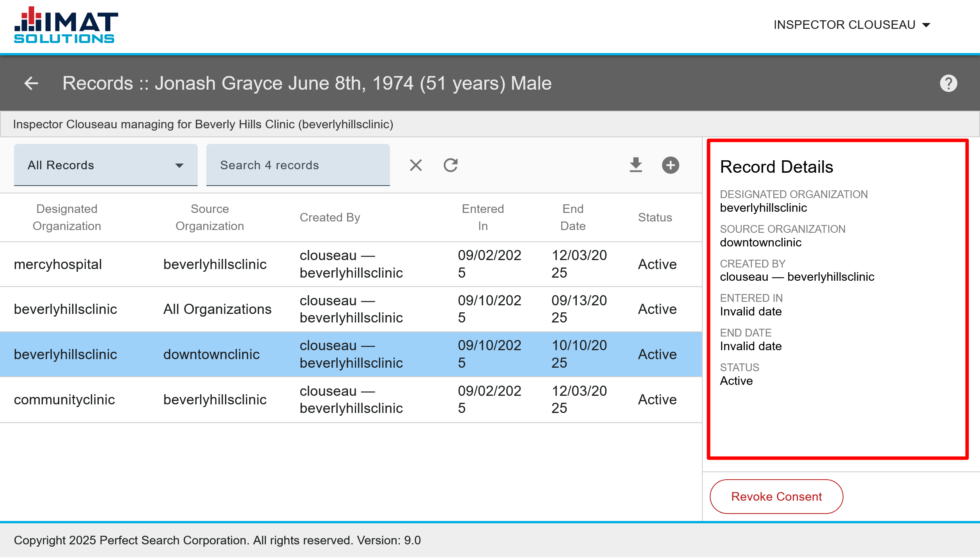The image size is (980, 558).
Task: Sort by Designated Organization column header
Action: tap(67, 217)
